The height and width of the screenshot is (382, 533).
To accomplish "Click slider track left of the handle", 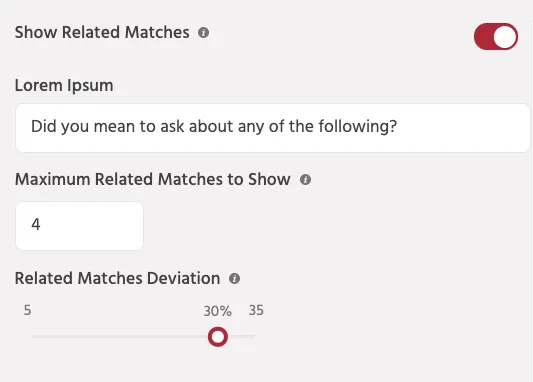I will (x=120, y=336).
